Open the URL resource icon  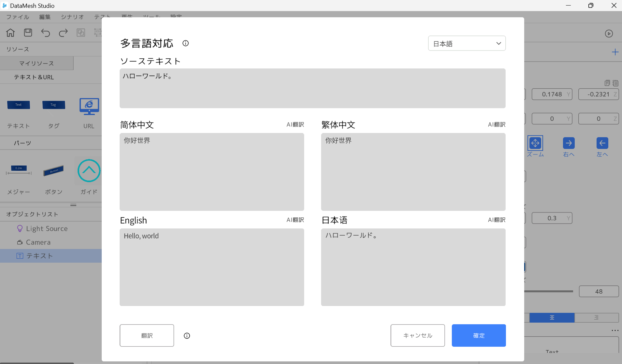(89, 107)
